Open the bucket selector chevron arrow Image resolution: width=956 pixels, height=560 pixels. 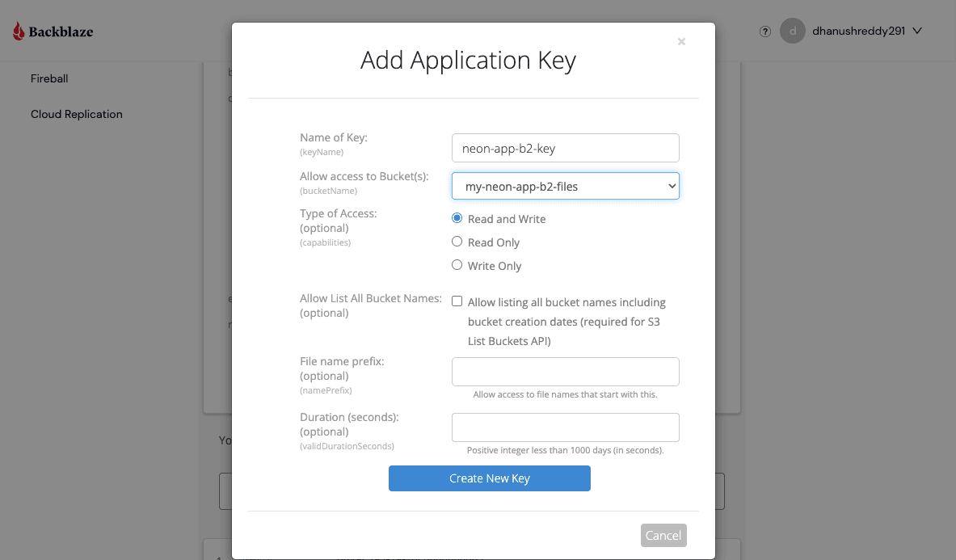tap(672, 185)
